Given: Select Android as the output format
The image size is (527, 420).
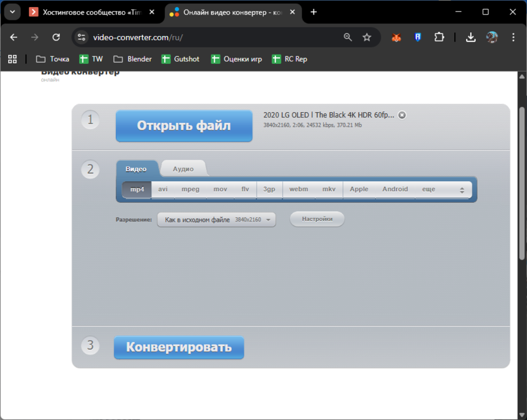Looking at the screenshot, I should click(395, 189).
